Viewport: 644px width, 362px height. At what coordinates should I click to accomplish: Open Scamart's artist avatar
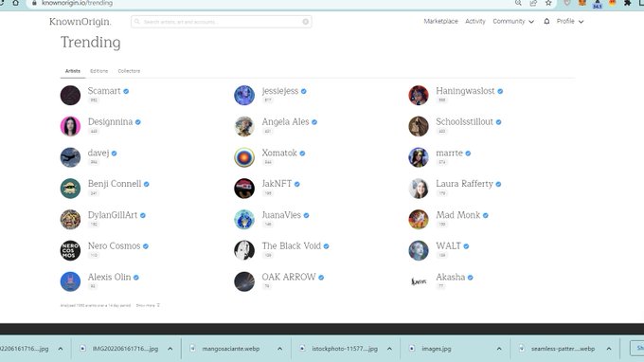[x=70, y=96]
